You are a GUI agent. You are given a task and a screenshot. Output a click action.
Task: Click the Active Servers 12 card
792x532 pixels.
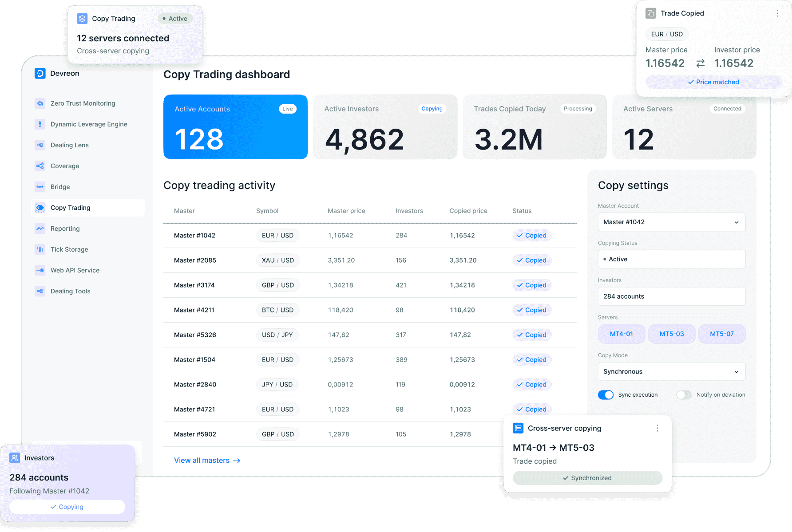[x=684, y=127]
